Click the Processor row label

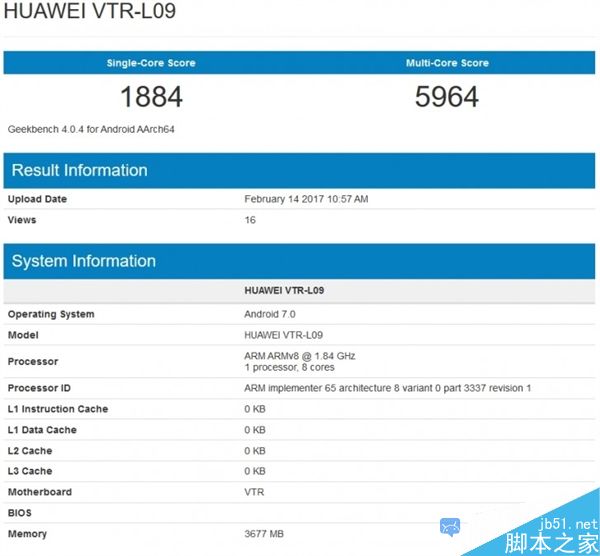[x=33, y=362]
